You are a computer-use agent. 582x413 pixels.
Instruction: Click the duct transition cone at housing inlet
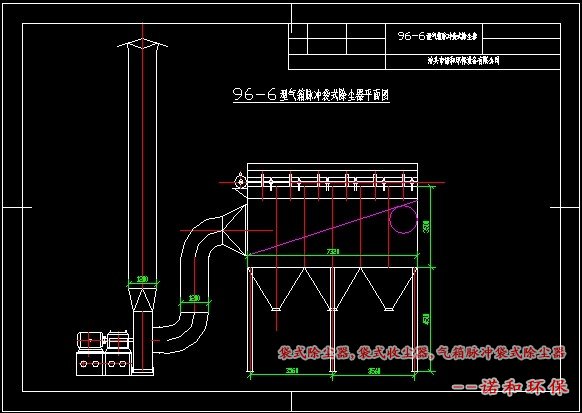(x=234, y=230)
